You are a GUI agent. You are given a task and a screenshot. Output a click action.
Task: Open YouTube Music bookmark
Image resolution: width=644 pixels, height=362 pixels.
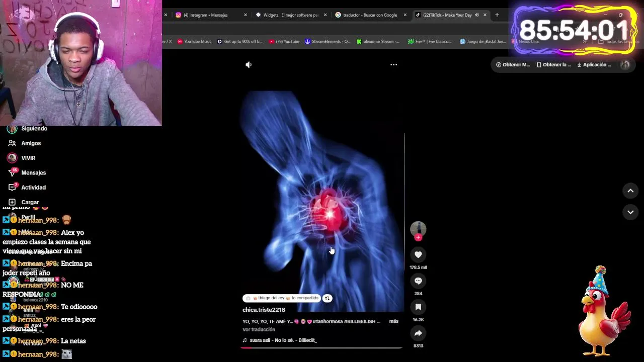point(194,42)
